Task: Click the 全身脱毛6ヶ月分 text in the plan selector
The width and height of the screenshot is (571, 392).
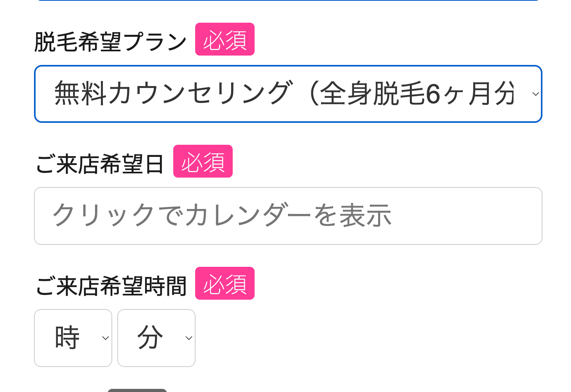Action: [417, 94]
